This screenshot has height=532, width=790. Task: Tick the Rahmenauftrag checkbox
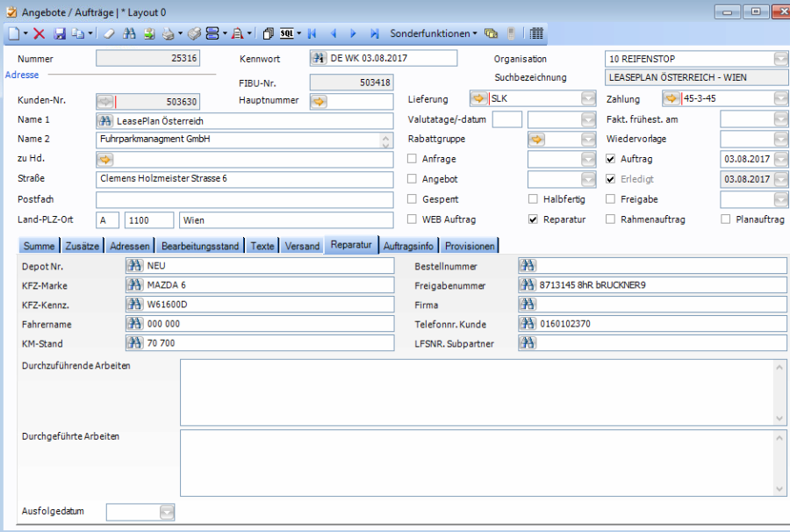click(x=611, y=219)
